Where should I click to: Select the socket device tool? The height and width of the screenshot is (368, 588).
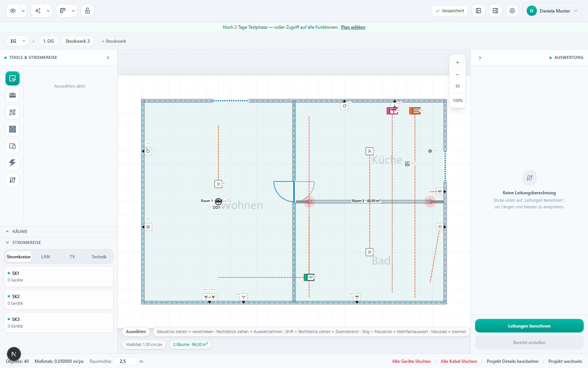(x=12, y=129)
